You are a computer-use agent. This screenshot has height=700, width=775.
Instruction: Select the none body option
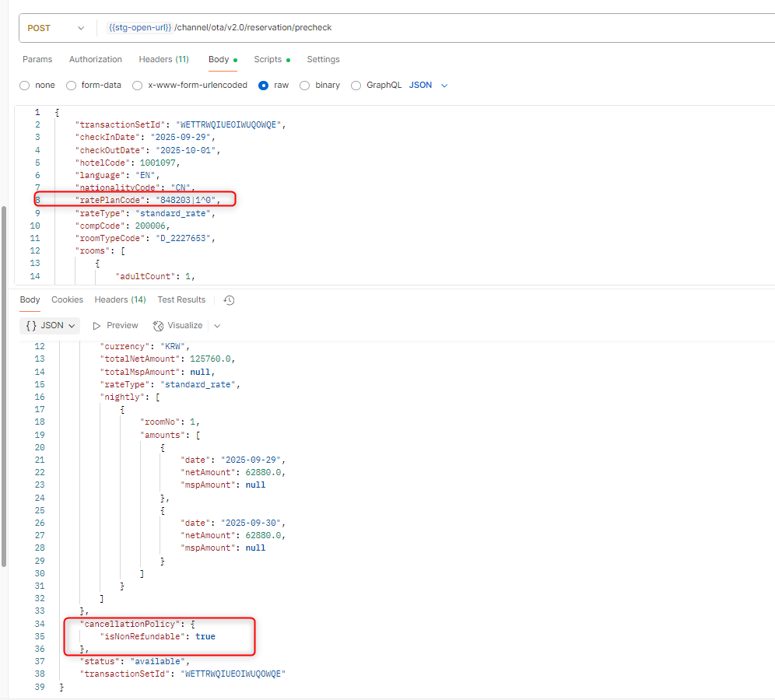pyautogui.click(x=25, y=86)
